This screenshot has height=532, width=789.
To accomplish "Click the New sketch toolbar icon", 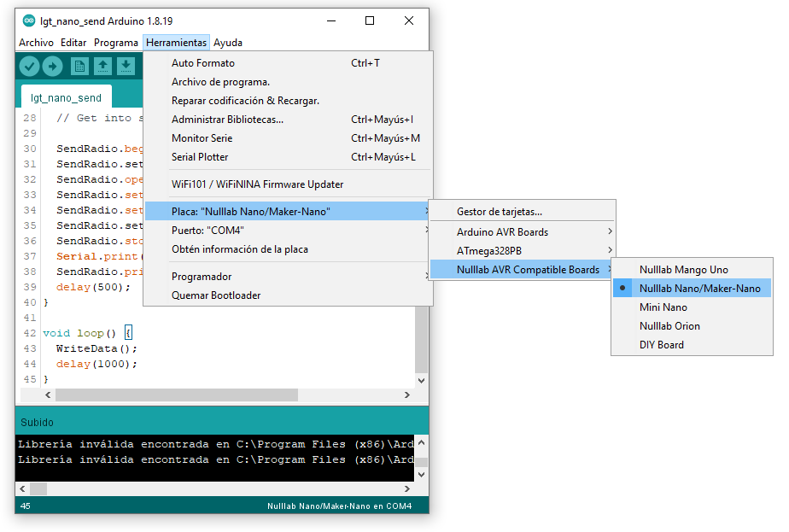I will coord(79,66).
